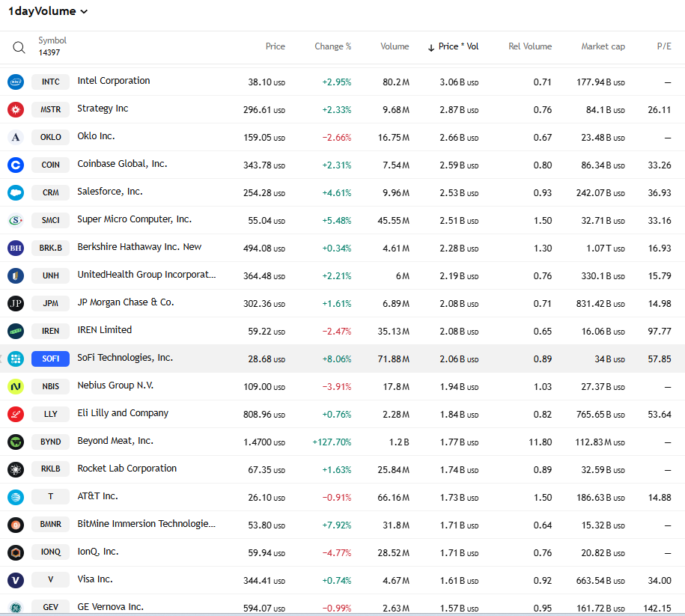This screenshot has width=685, height=616.
Task: Click the UnitedHealth logo icon
Action: coord(16,275)
